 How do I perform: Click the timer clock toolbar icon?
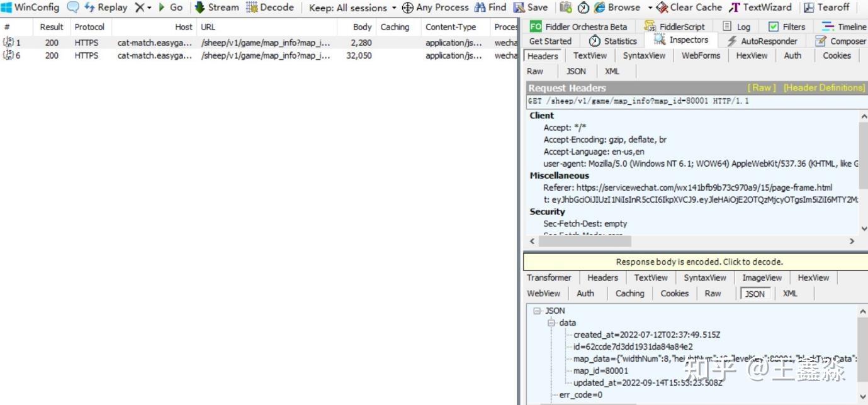(583, 8)
